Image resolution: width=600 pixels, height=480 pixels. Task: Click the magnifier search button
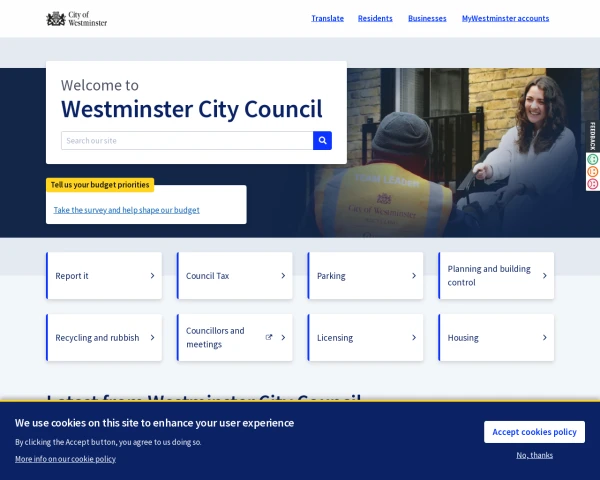[322, 140]
